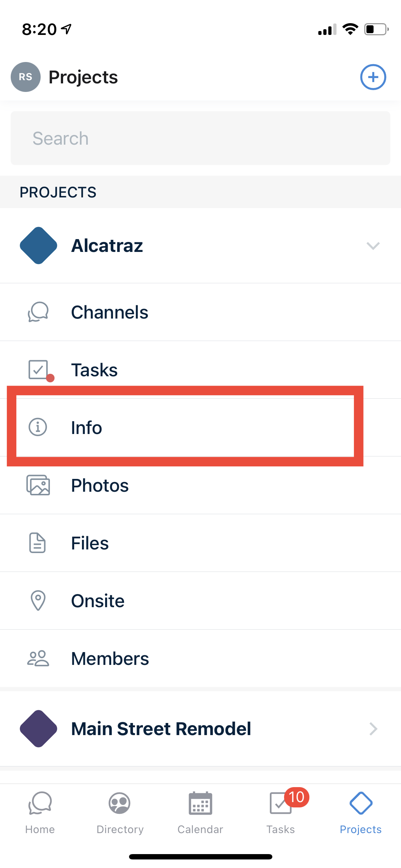Focus the Search input field
401x868 pixels.
click(x=200, y=138)
